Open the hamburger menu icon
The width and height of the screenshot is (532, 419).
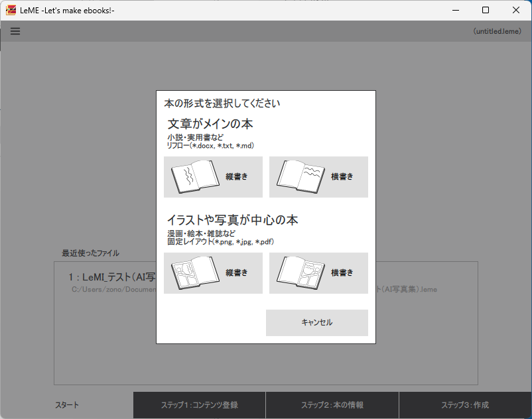coord(15,31)
